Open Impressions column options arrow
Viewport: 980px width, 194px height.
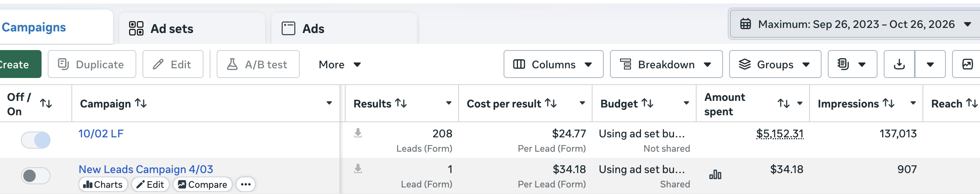coord(913,103)
